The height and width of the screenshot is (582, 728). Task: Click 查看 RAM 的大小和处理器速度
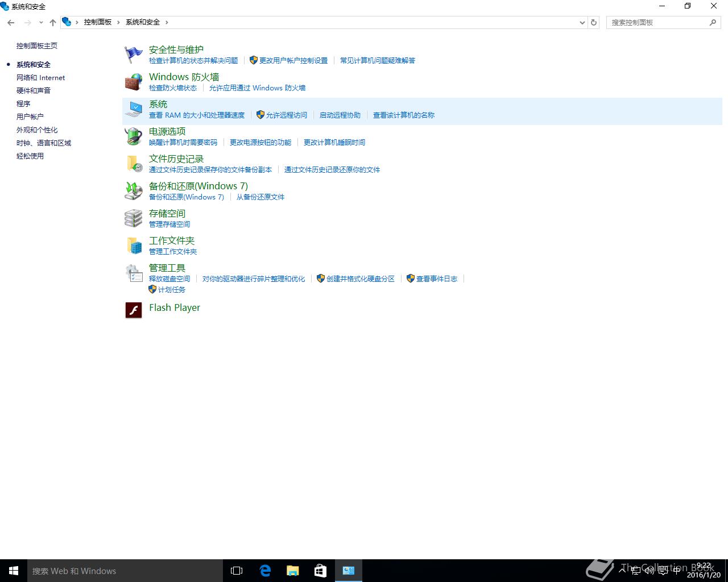click(197, 115)
